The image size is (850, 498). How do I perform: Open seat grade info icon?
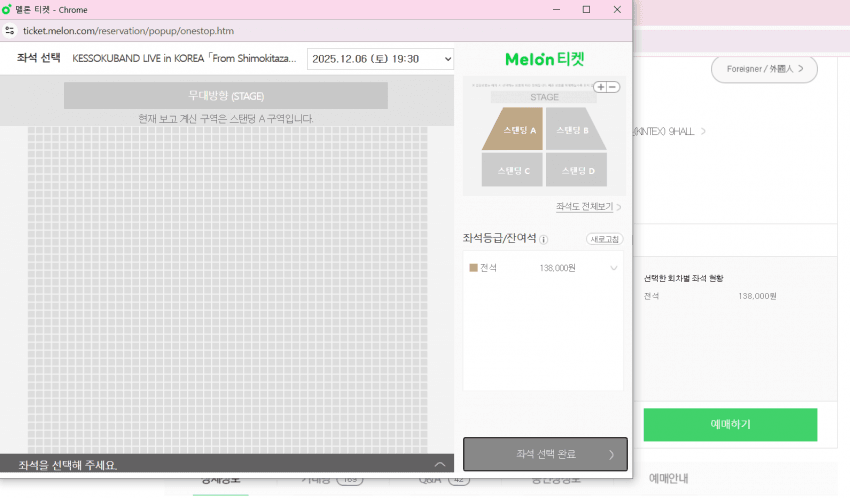(544, 240)
